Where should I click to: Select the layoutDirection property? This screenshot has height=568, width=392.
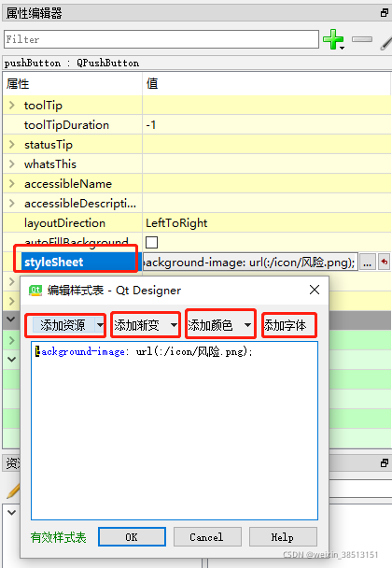click(64, 222)
